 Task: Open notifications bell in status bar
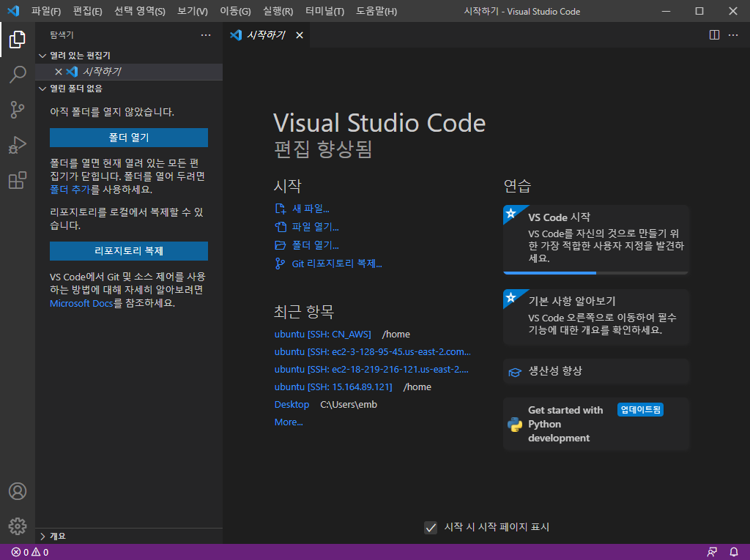point(734,553)
